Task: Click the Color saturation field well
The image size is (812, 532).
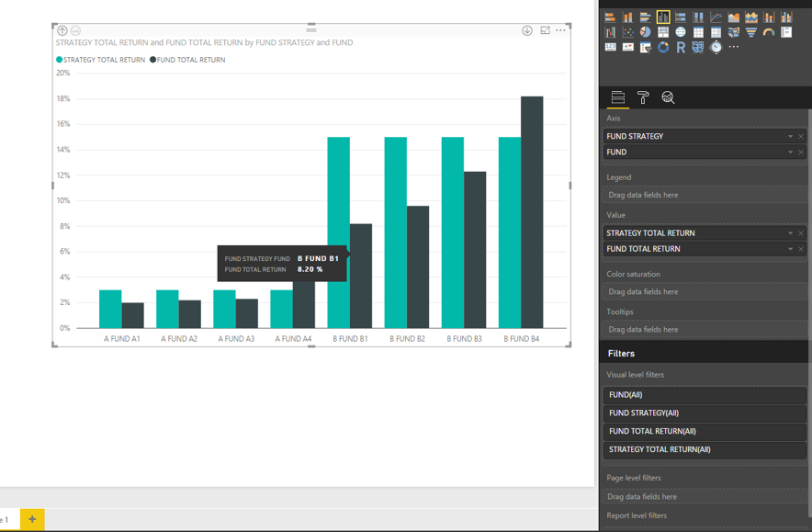Action: click(705, 291)
